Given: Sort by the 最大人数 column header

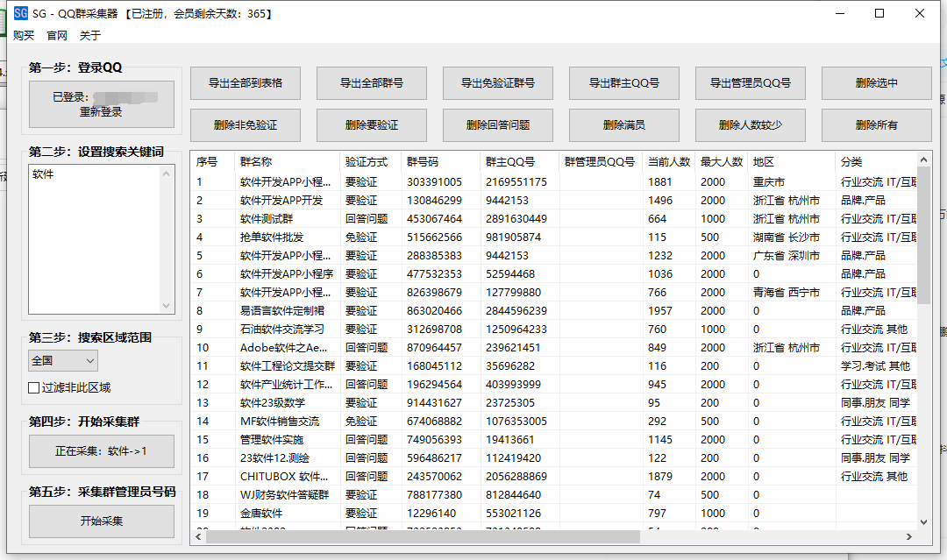Looking at the screenshot, I should pos(721,162).
